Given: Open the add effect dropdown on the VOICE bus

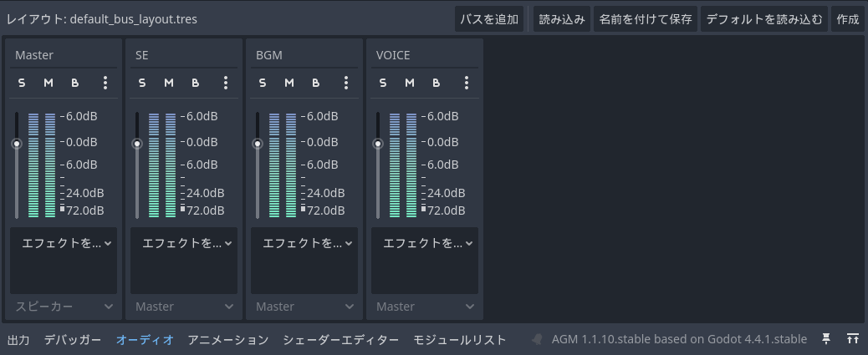Looking at the screenshot, I should (x=425, y=243).
